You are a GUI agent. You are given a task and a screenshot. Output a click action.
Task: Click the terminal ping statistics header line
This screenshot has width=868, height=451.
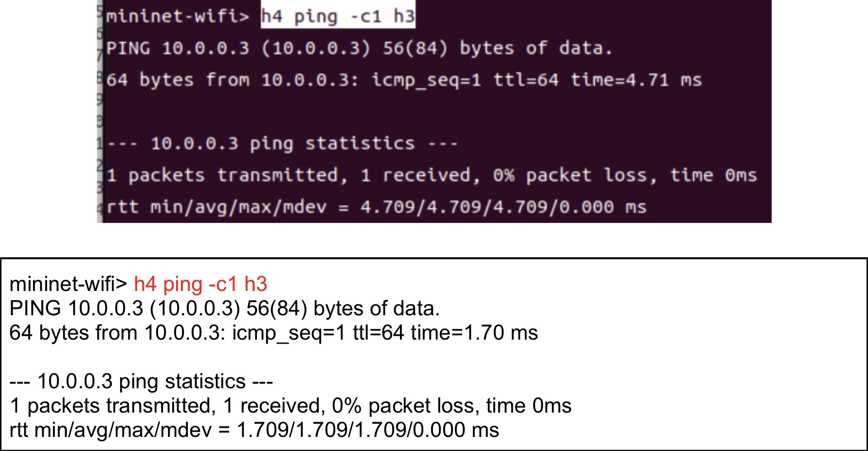282,144
